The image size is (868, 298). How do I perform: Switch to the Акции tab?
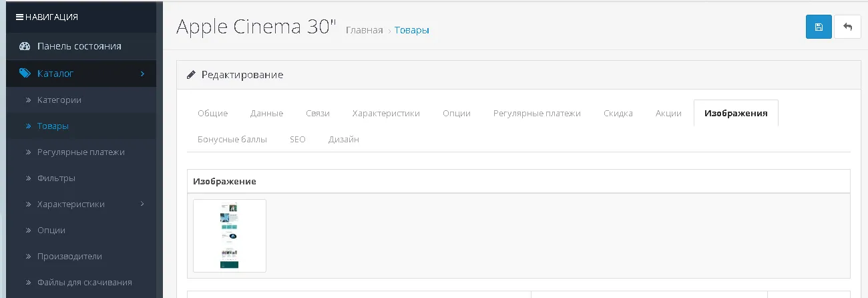[x=668, y=113]
